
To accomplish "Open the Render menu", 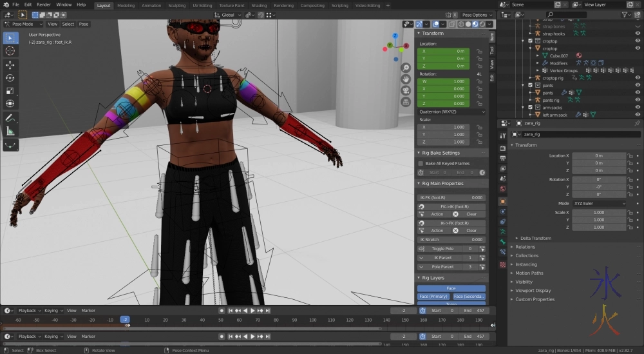I will click(44, 5).
